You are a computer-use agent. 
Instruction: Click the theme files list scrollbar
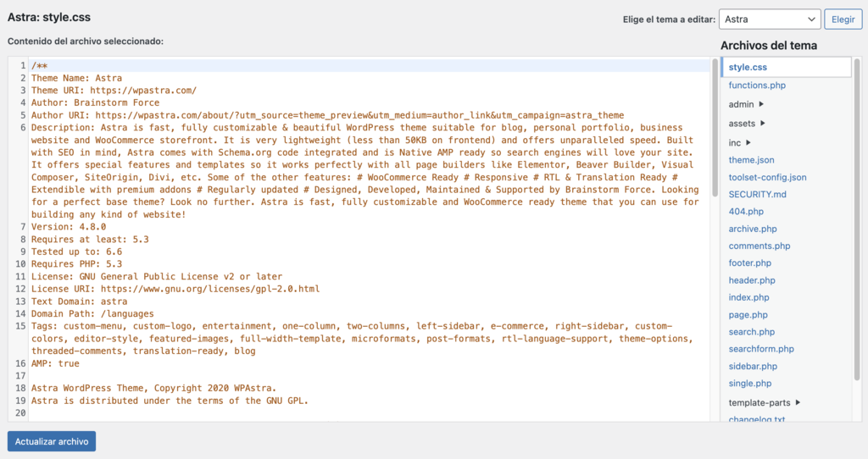[x=858, y=219]
